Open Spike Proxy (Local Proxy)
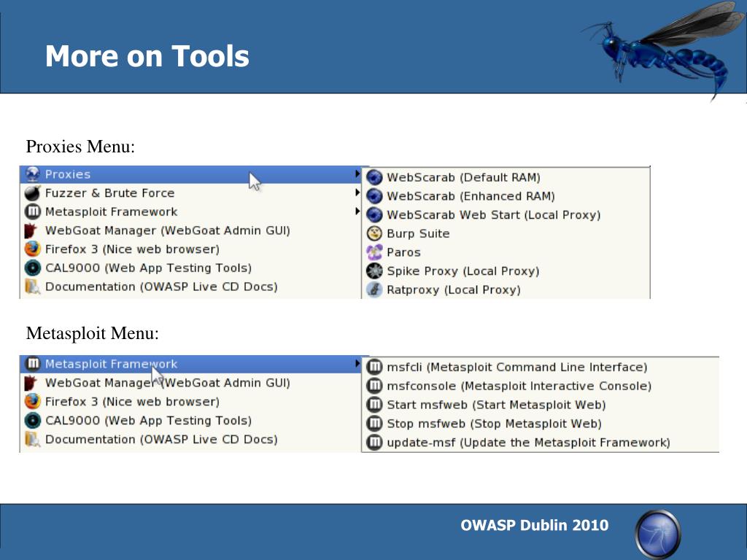The image size is (747, 560). click(506, 271)
